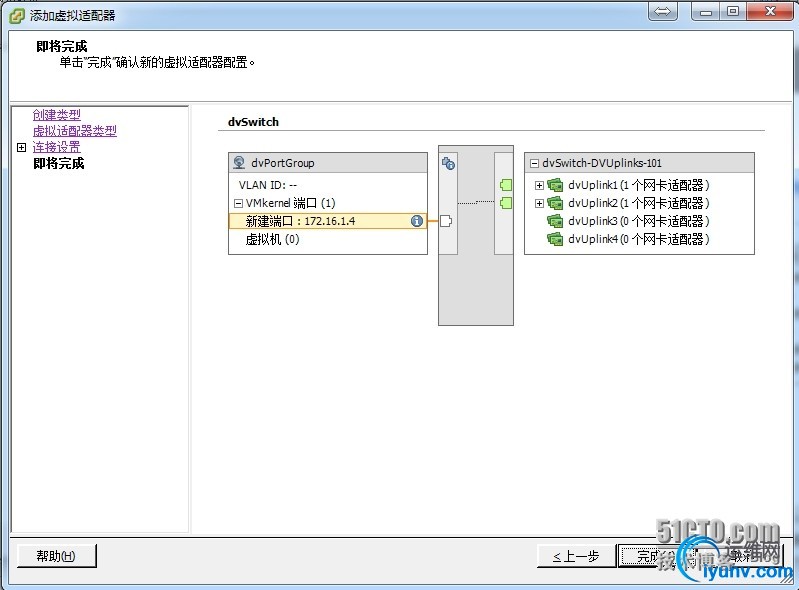The width and height of the screenshot is (799, 590).
Task: Go back with the ≤上一步 button
Action: click(576, 556)
